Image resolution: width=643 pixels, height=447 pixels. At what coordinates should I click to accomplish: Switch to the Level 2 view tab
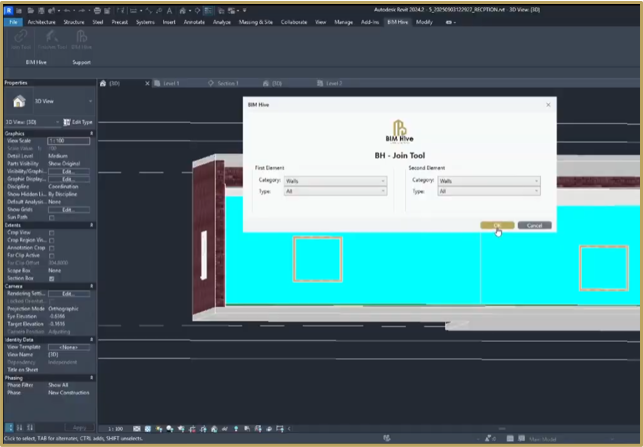334,83
